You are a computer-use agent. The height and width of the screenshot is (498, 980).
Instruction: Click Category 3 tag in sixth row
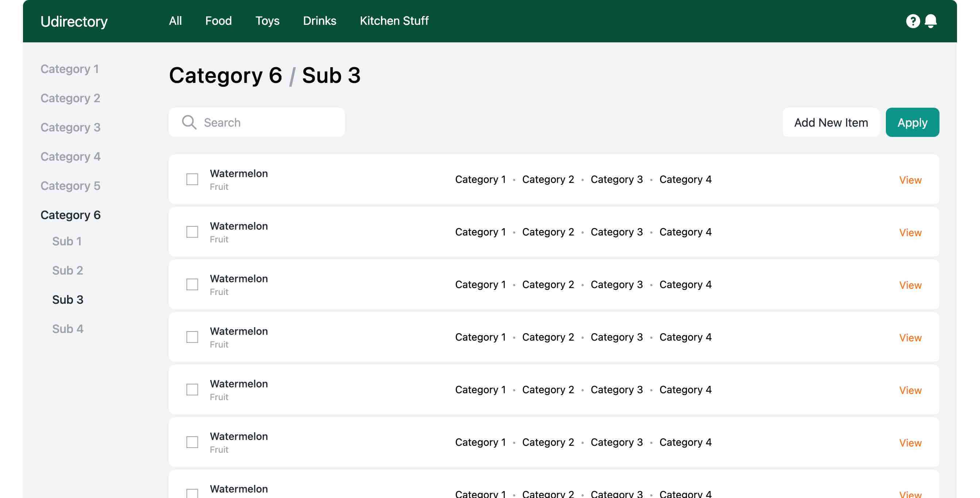(x=617, y=442)
